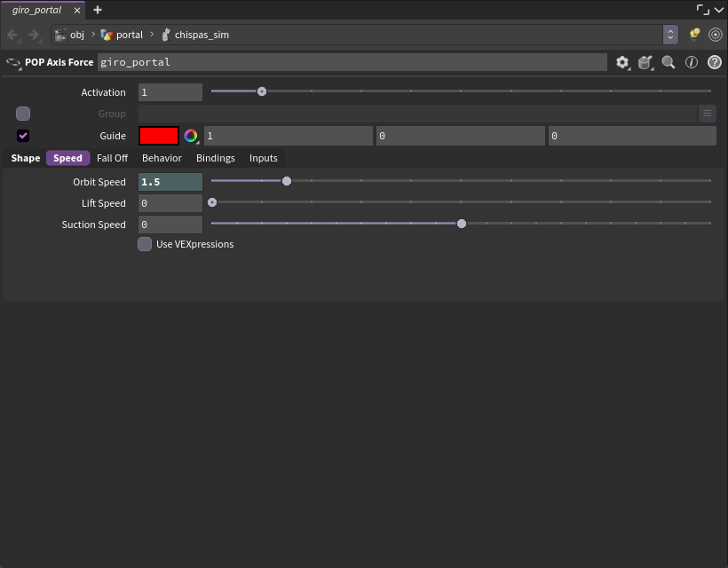The height and width of the screenshot is (568, 728).
Task: Add a new pane tab with plus
Action: point(98,10)
